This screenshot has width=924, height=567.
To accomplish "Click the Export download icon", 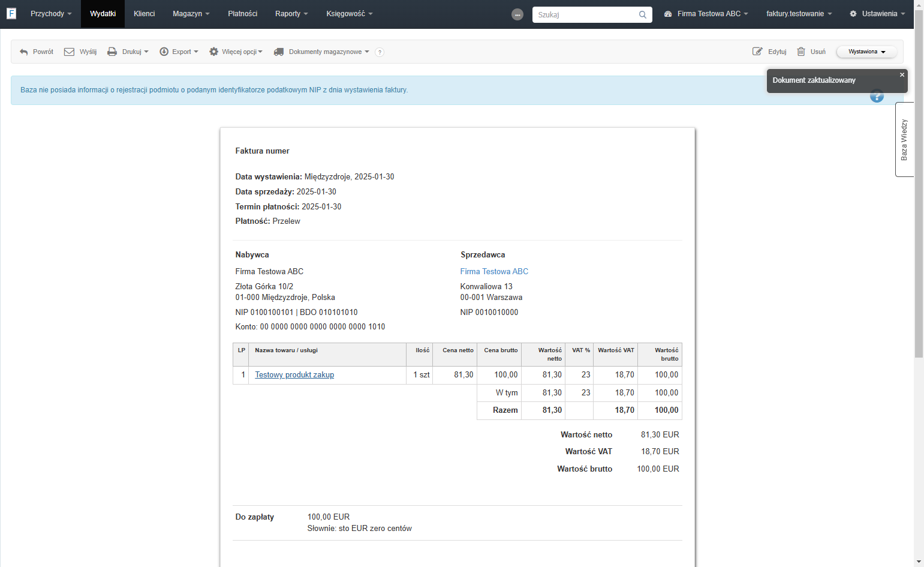I will point(164,52).
